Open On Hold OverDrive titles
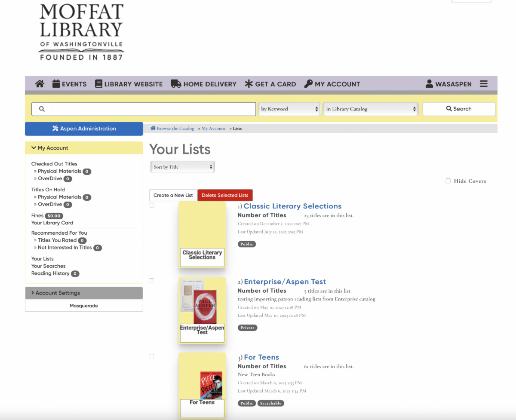516x420 pixels. pos(50,204)
